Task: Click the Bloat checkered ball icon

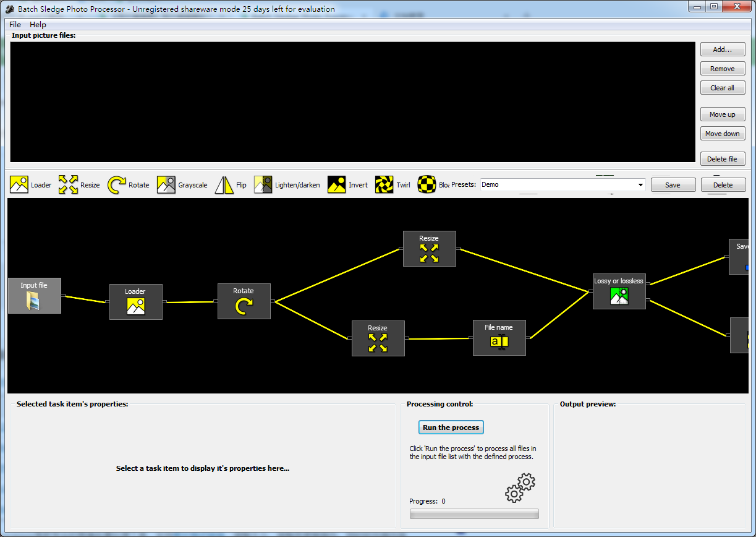Action: point(427,184)
